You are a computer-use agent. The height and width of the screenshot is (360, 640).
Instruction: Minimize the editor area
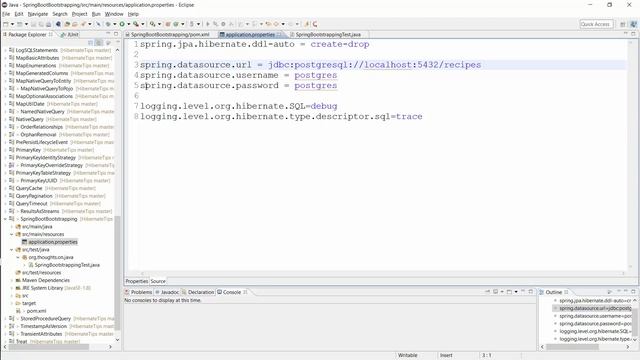626,34
